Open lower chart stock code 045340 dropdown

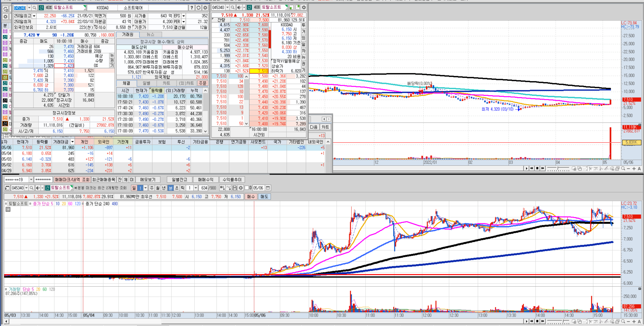[26, 188]
